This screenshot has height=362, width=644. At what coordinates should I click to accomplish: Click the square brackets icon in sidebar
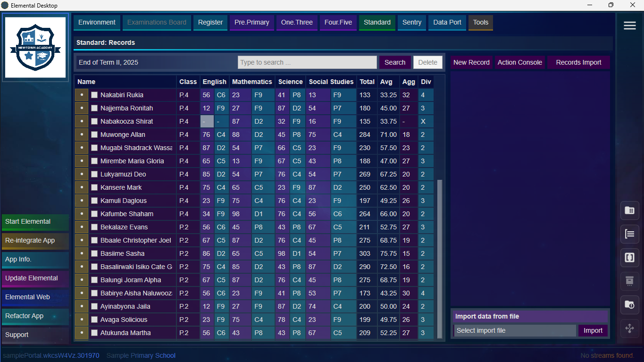point(629,258)
